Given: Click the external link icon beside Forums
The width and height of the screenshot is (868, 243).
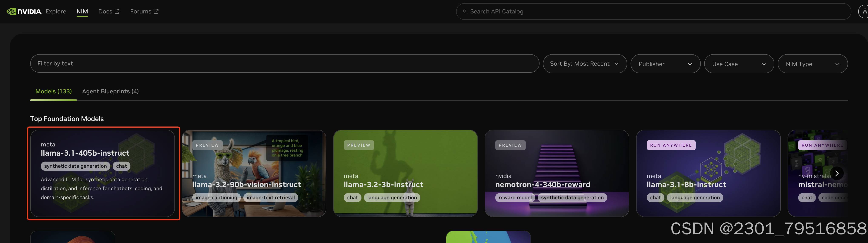Looking at the screenshot, I should pyautogui.click(x=156, y=12).
